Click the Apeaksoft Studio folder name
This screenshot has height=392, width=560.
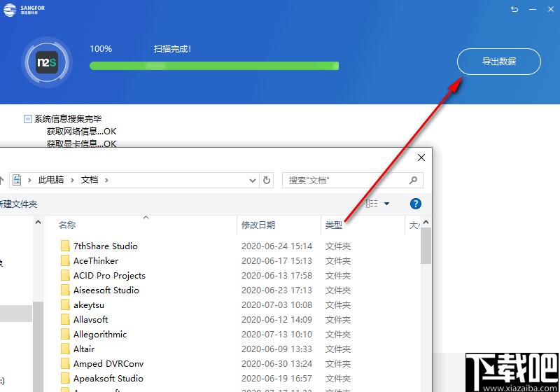pyautogui.click(x=108, y=378)
